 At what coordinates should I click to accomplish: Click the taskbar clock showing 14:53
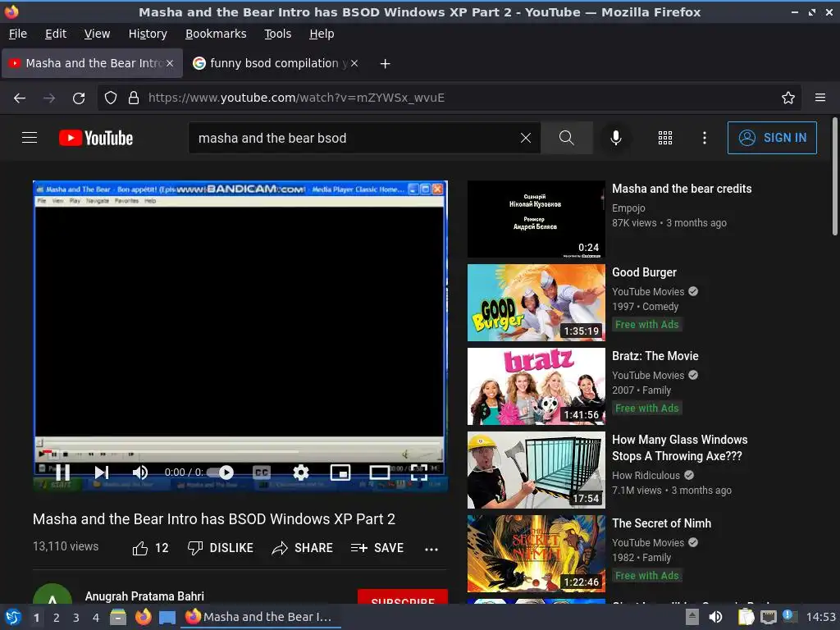click(x=820, y=617)
